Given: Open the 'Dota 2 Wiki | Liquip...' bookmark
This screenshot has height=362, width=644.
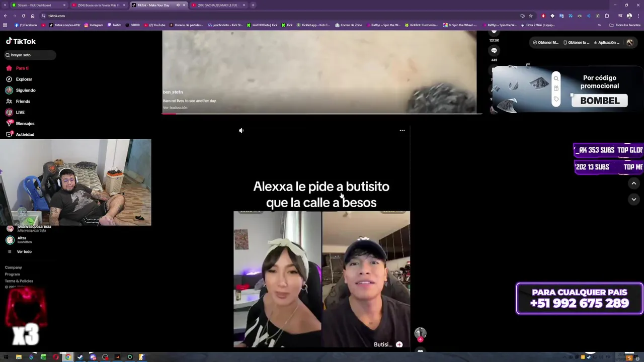Looking at the screenshot, I should (x=538, y=25).
